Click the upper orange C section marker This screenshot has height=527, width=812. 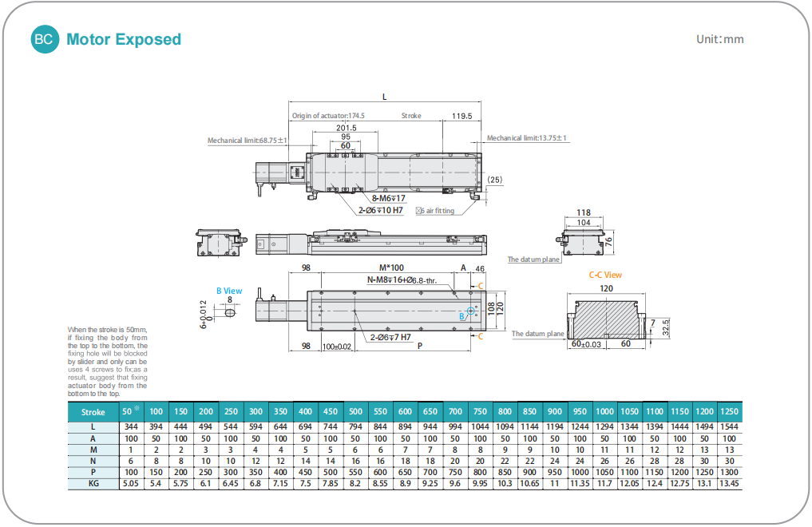pyautogui.click(x=481, y=284)
